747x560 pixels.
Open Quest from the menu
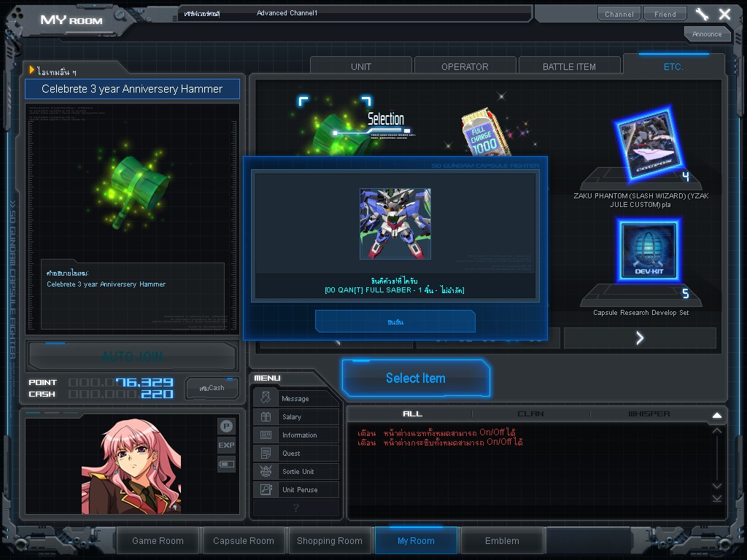296,454
